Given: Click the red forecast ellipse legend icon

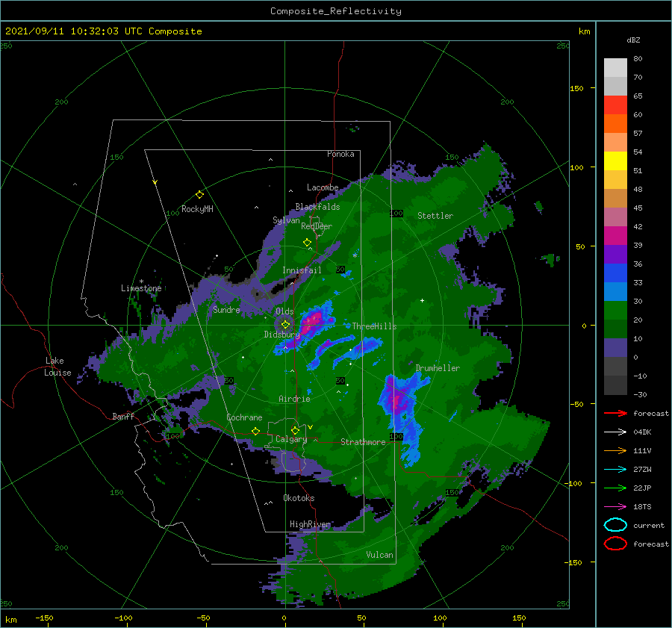Looking at the screenshot, I should click(615, 544).
